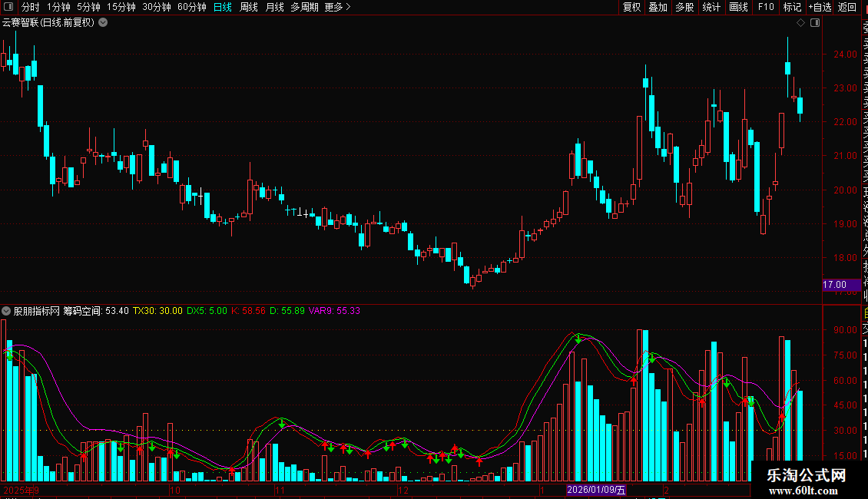Click the 返回 back button
This screenshot has height=499, width=868.
pos(847,7)
